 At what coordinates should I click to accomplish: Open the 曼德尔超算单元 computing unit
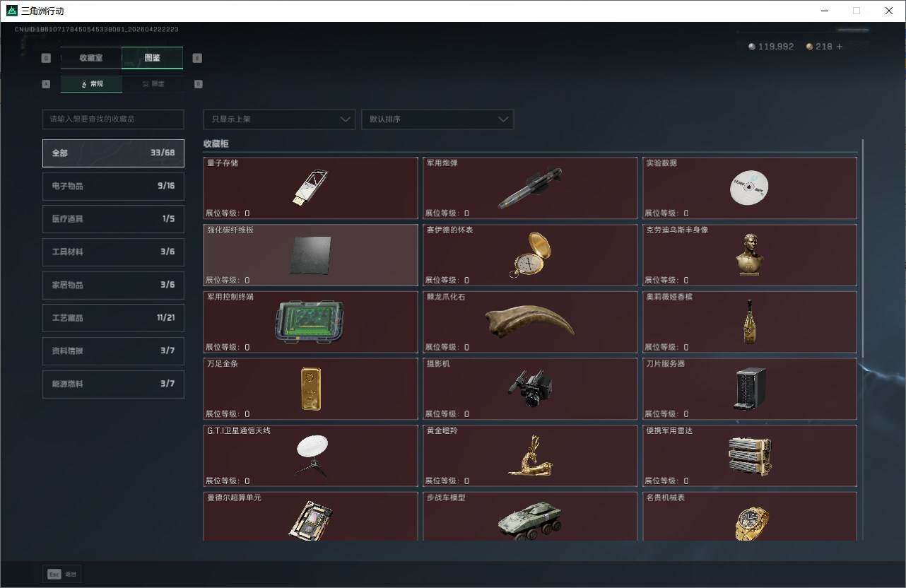[x=310, y=517]
